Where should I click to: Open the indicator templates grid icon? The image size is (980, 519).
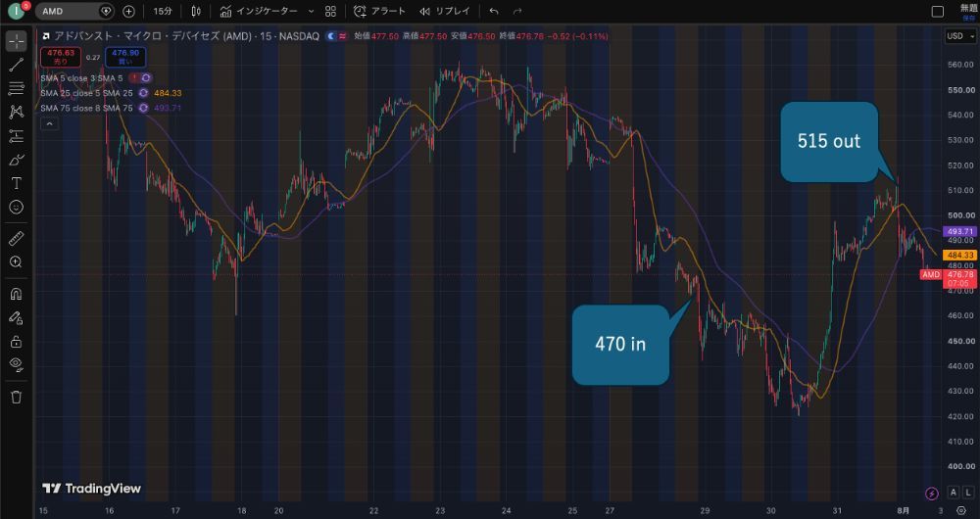click(330, 11)
